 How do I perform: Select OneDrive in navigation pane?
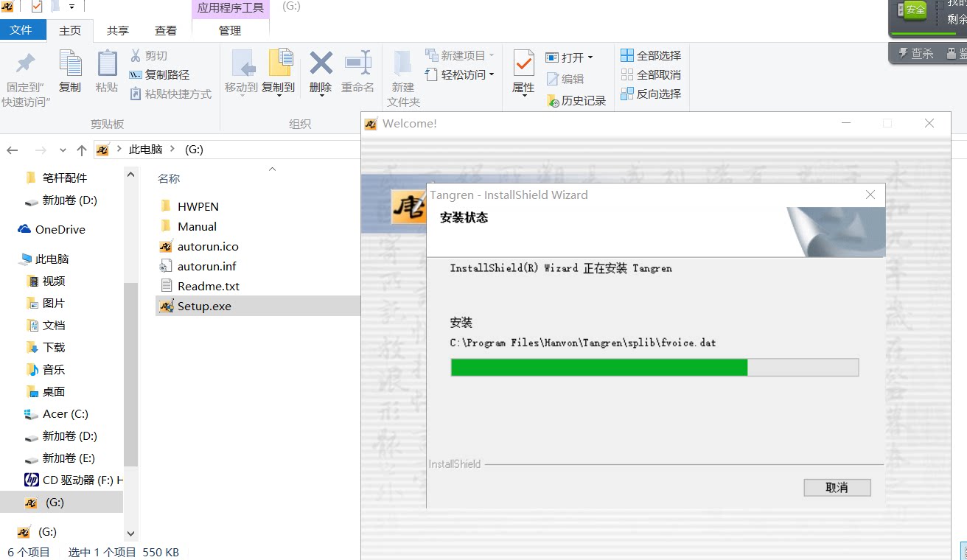[52, 229]
